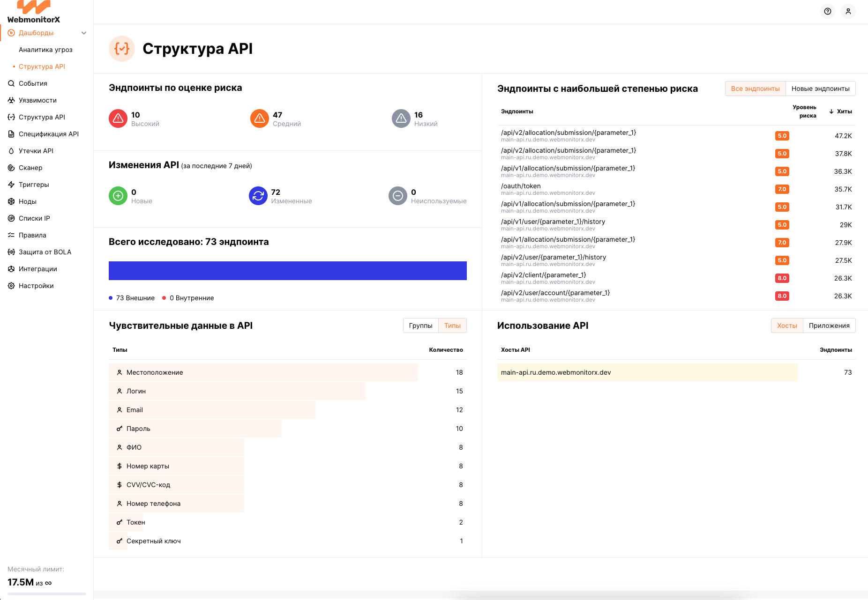Click the Settings gear icon
Viewport: 868px width, 600px height.
[11, 286]
